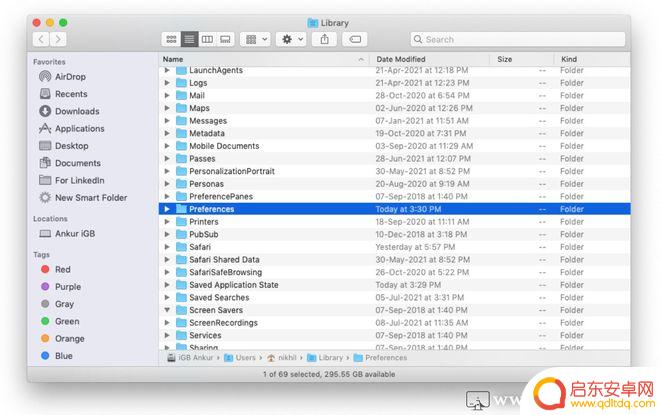Viewport: 660px width, 415px height.
Task: Click the Library window title icon
Action: coord(313,23)
